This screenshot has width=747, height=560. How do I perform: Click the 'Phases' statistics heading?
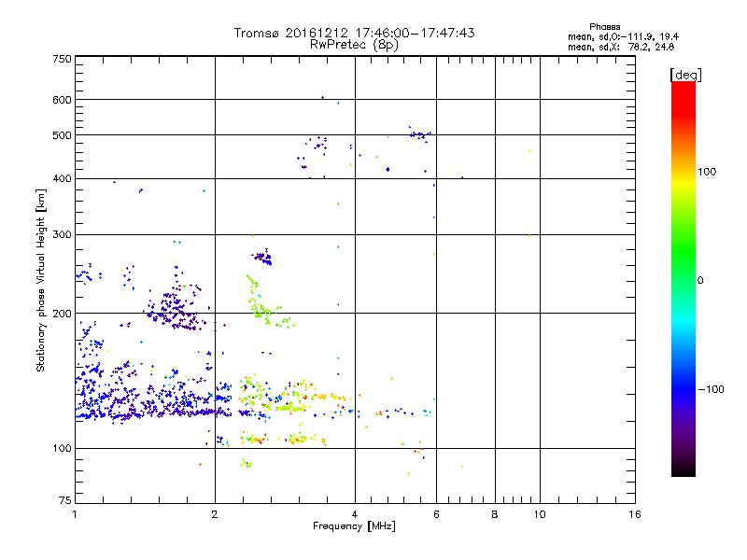[x=604, y=27]
